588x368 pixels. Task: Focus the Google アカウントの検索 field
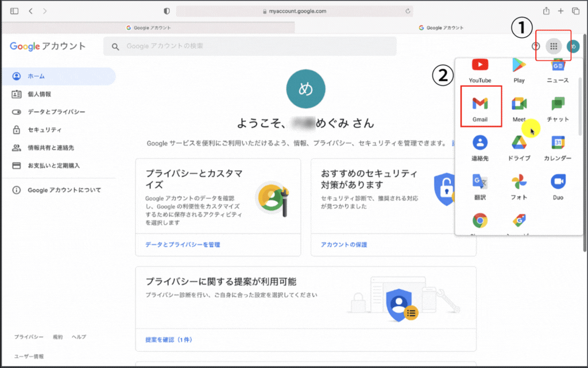(x=250, y=46)
